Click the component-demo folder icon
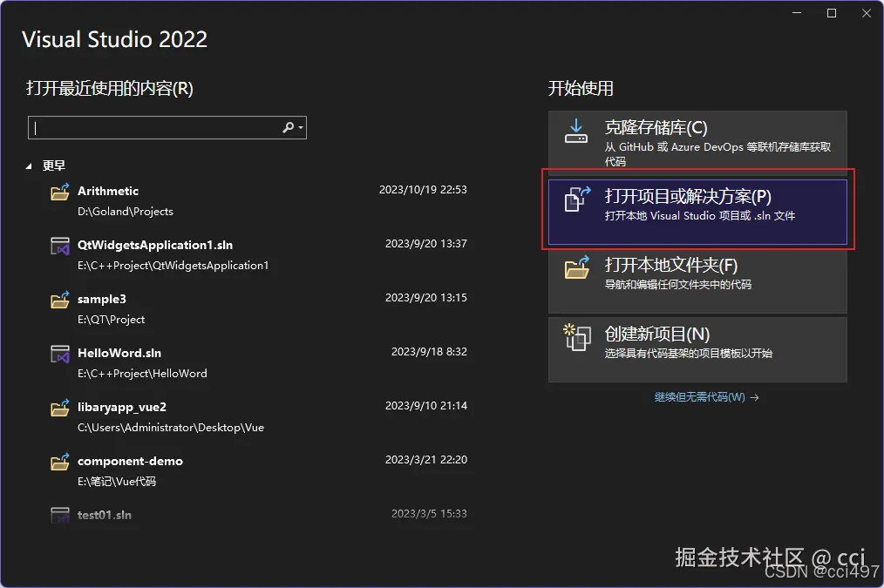This screenshot has height=588, width=884. (x=60, y=463)
